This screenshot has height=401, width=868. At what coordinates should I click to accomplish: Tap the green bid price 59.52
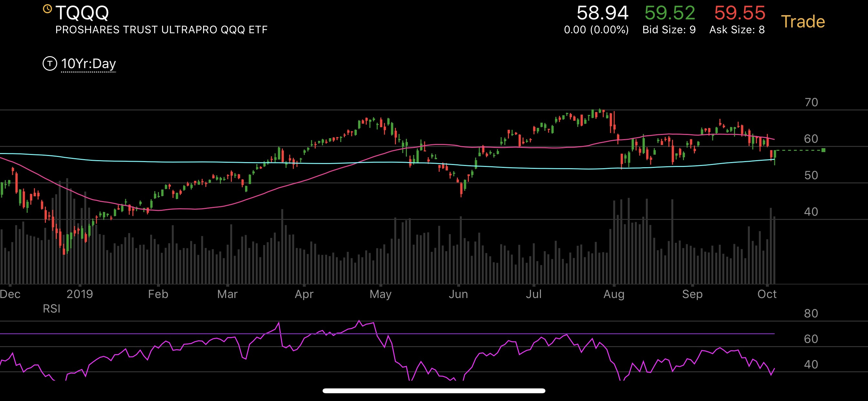(x=669, y=13)
